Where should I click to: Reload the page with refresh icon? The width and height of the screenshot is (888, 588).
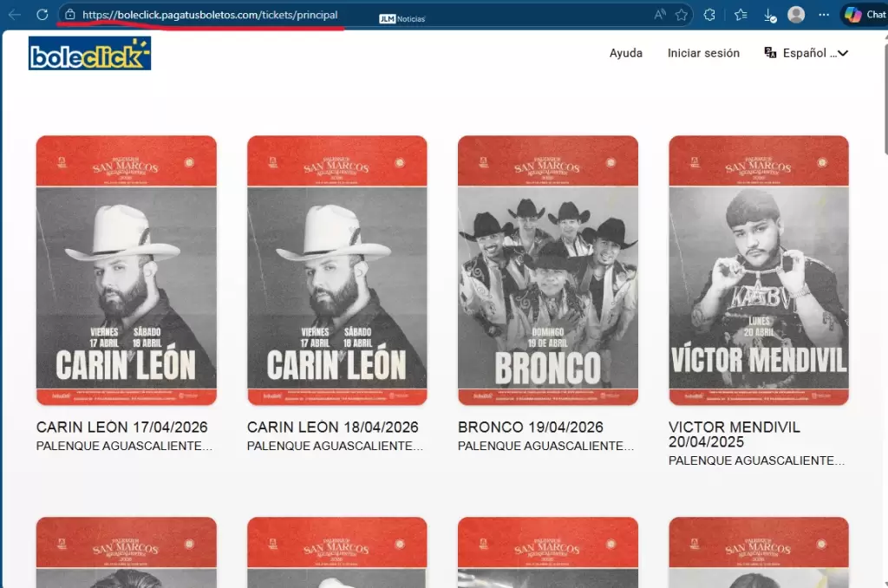[x=42, y=15]
